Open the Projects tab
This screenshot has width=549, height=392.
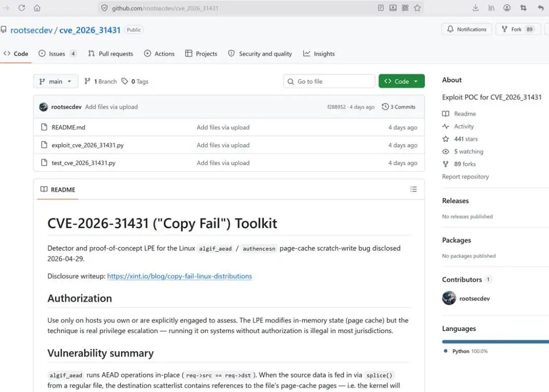(x=201, y=53)
